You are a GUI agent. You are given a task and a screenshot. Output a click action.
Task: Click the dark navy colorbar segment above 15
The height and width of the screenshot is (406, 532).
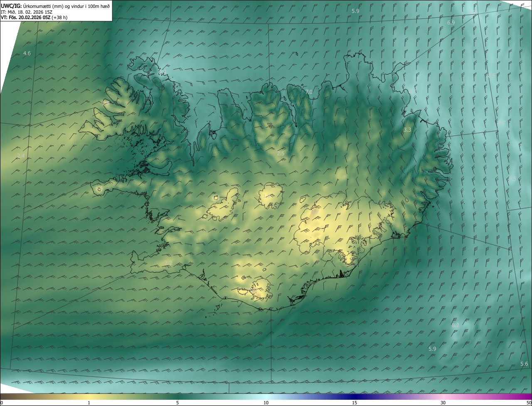[x=355, y=396]
